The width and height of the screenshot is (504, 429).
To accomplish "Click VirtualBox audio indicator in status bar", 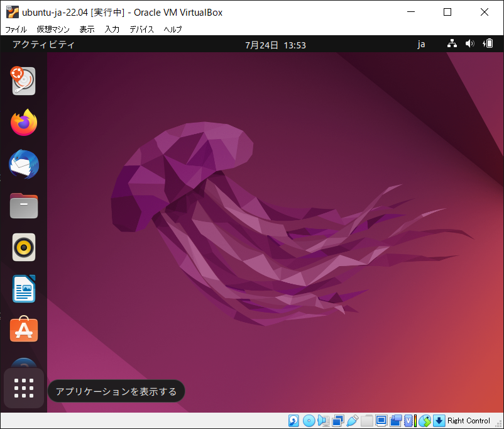I will pyautogui.click(x=323, y=421).
